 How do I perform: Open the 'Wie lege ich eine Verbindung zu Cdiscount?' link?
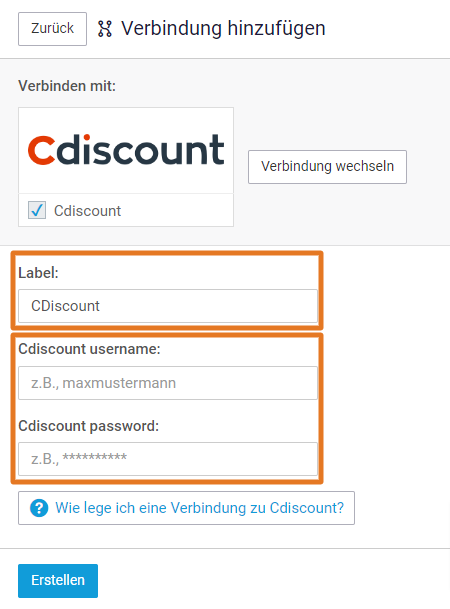pyautogui.click(x=186, y=508)
